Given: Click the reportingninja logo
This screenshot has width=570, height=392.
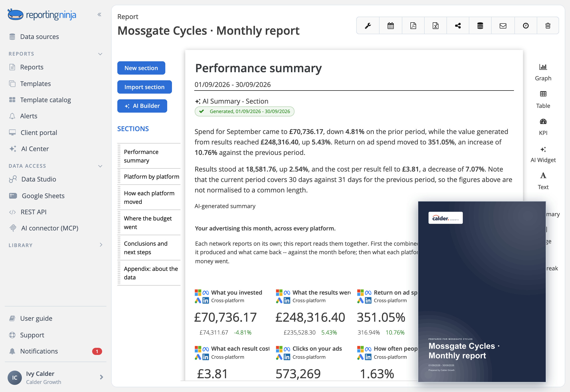Looking at the screenshot, I should pos(42,15).
